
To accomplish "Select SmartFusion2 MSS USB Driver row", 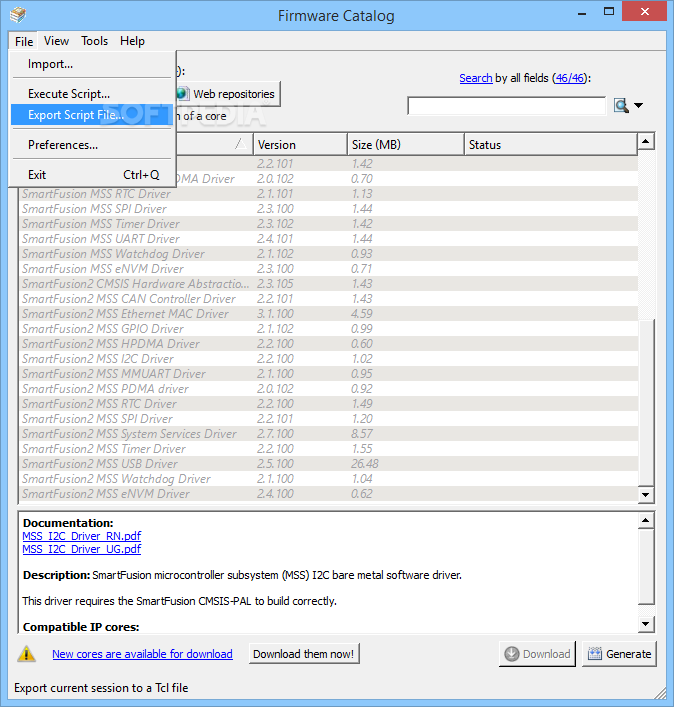I will click(328, 464).
